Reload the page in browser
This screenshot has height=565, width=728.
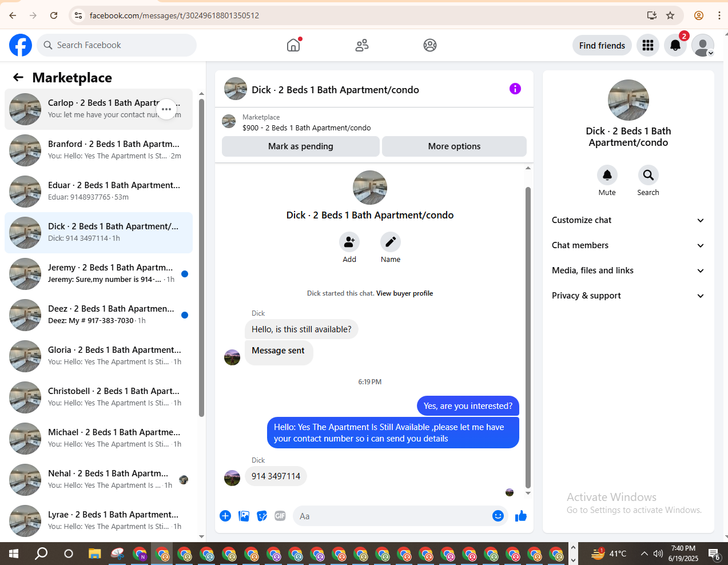pos(54,15)
